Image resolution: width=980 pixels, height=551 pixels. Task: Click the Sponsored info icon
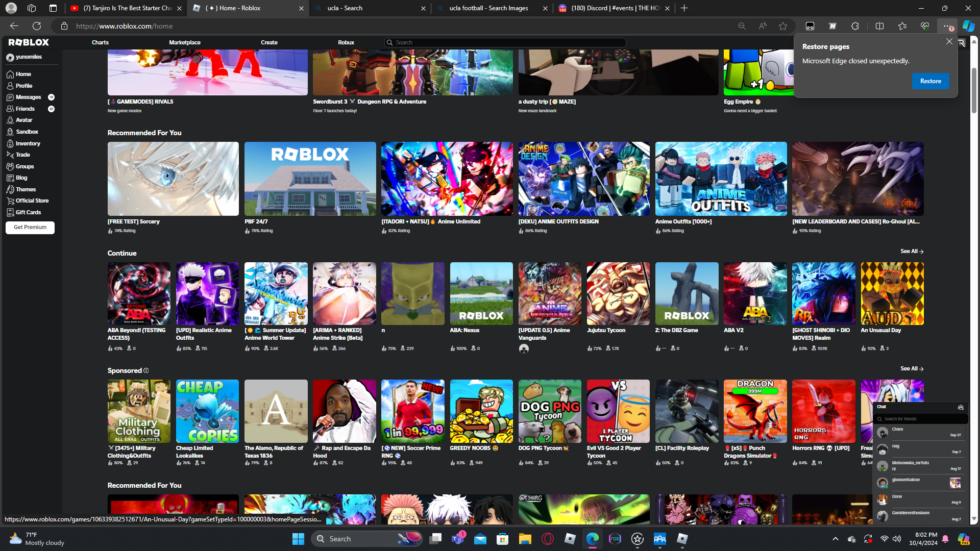pos(146,370)
